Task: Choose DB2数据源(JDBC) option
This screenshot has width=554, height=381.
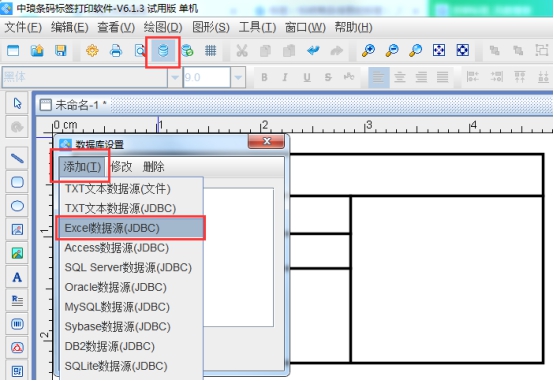Action: point(131,346)
